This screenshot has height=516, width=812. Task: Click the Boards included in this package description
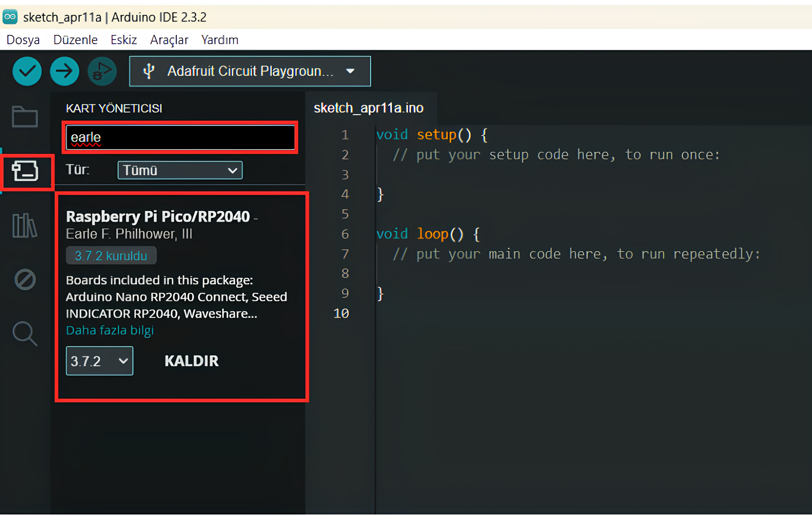tap(176, 297)
